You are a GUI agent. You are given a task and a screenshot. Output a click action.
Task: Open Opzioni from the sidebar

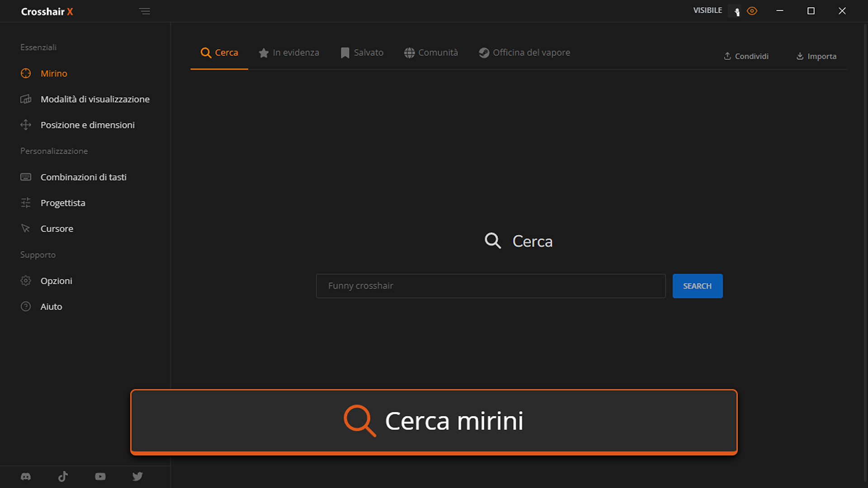[46, 281]
